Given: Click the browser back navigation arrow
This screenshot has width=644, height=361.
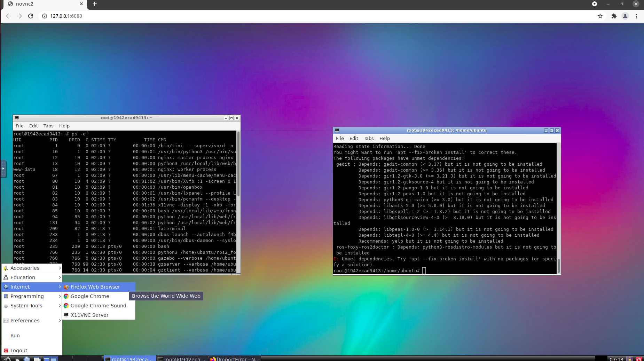Looking at the screenshot, I should coord(8,16).
